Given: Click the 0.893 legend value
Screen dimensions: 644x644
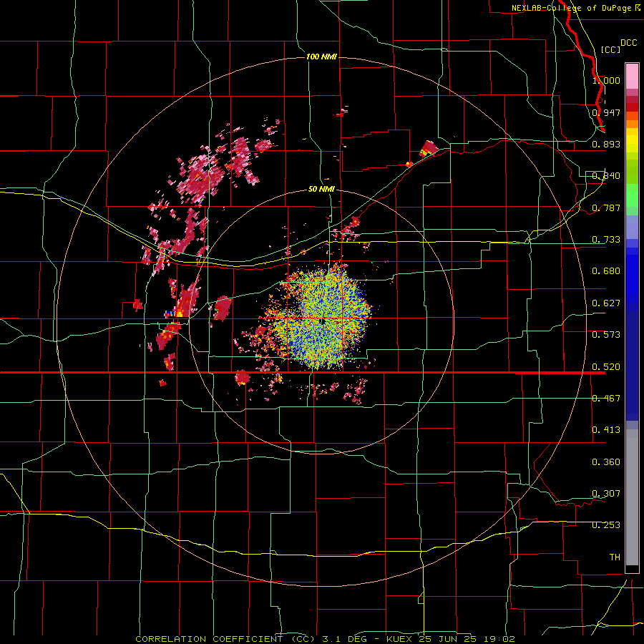Looking at the screenshot, I should (x=606, y=144).
